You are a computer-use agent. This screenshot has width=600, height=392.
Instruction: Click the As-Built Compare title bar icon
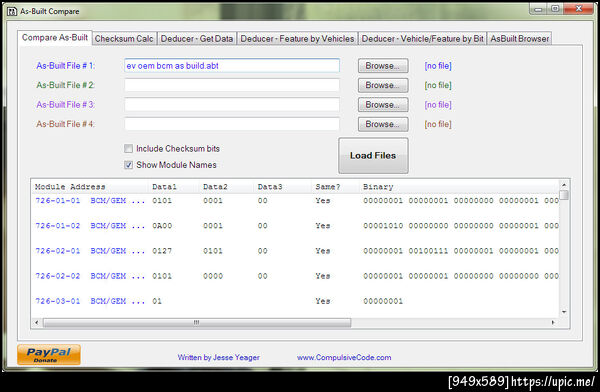coord(12,11)
